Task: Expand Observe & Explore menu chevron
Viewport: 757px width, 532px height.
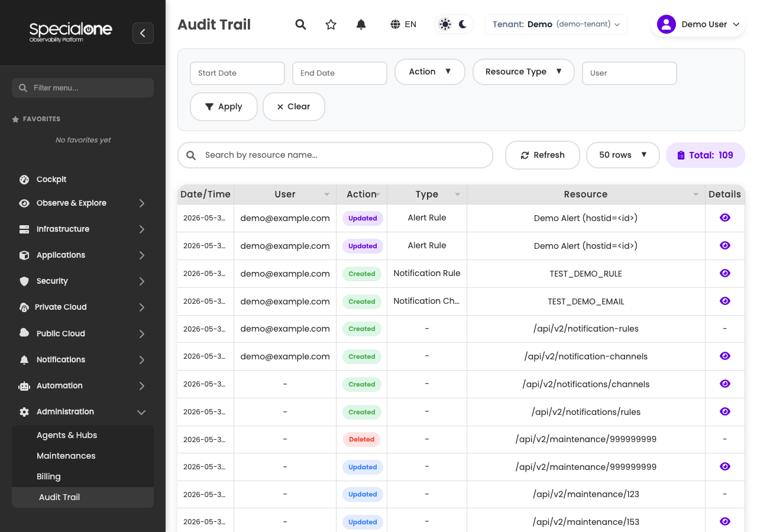Action: tap(142, 203)
